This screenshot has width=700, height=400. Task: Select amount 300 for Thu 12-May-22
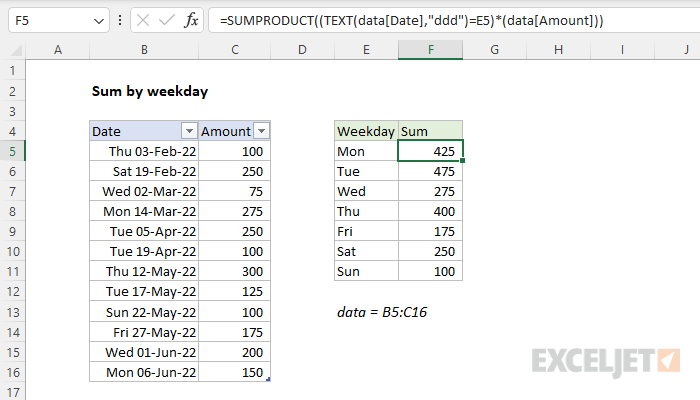pos(234,271)
